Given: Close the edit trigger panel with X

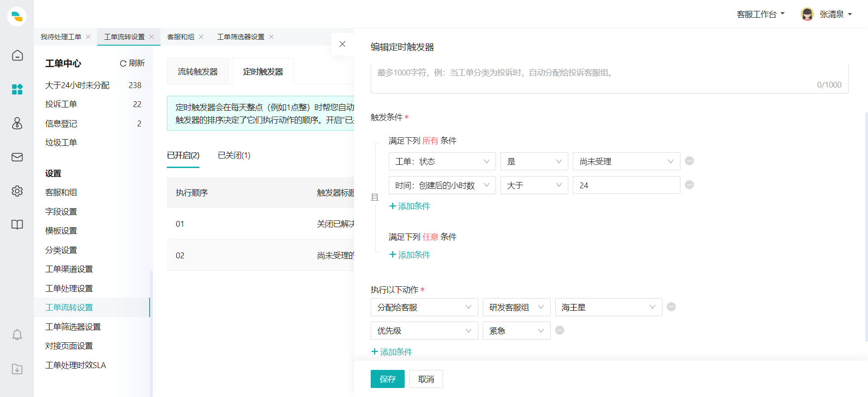Looking at the screenshot, I should click(342, 44).
